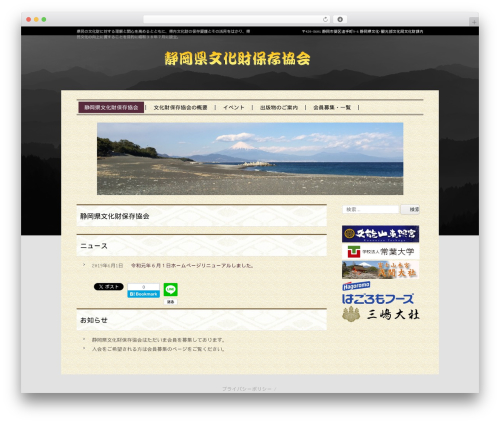Open the June 1 homepage renewal news item

pos(192,266)
